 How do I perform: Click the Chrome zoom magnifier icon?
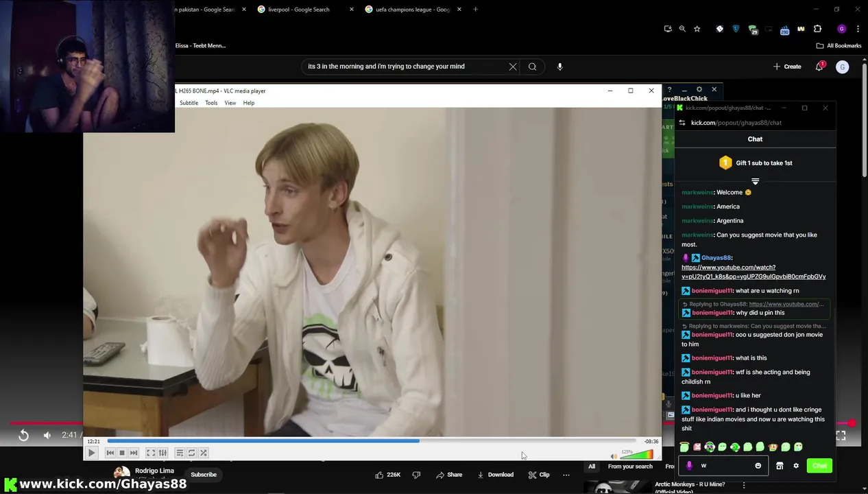point(682,29)
